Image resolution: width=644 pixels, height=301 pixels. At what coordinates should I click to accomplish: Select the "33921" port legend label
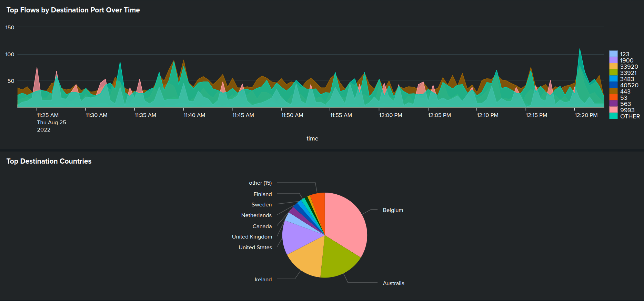coord(628,73)
